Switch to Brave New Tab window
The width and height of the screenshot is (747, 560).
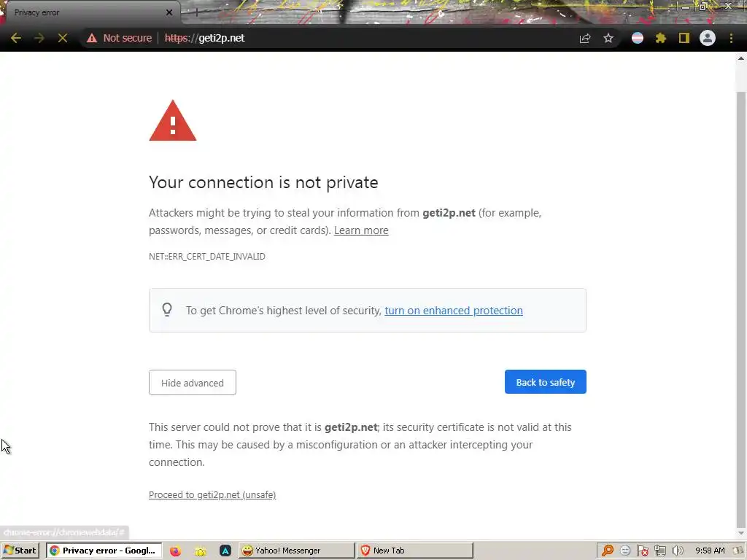pos(414,551)
